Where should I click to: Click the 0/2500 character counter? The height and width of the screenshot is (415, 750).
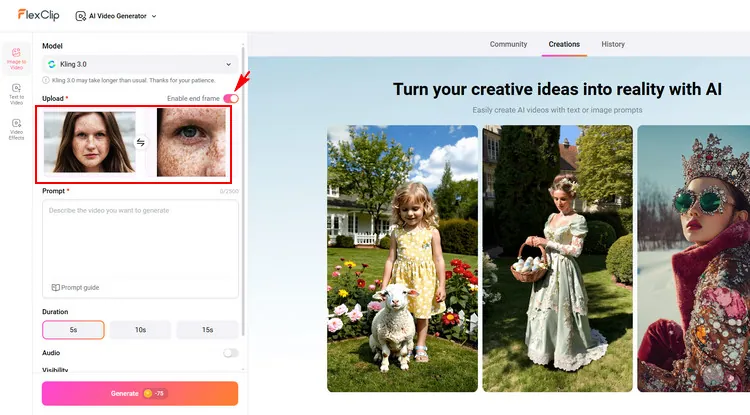pyautogui.click(x=229, y=191)
